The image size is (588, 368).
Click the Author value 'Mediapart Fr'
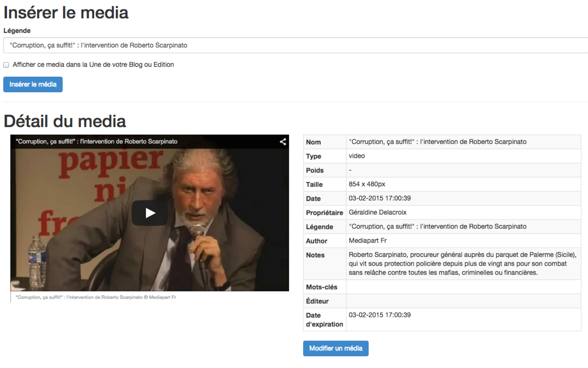[x=367, y=241]
